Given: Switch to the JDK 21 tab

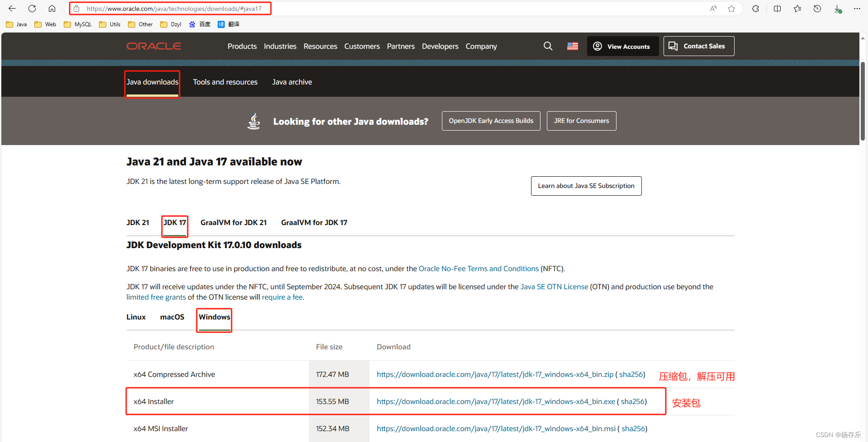Looking at the screenshot, I should point(138,222).
